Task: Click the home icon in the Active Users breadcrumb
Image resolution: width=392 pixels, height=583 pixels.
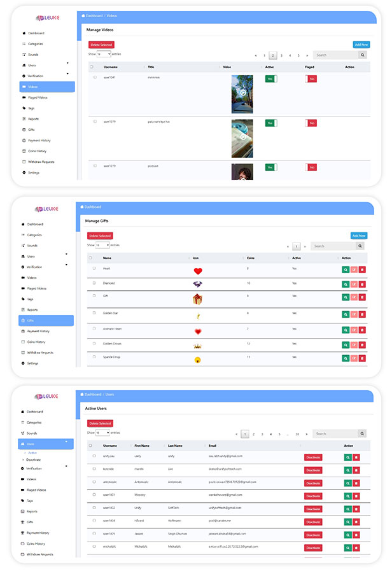Action: tap(81, 395)
